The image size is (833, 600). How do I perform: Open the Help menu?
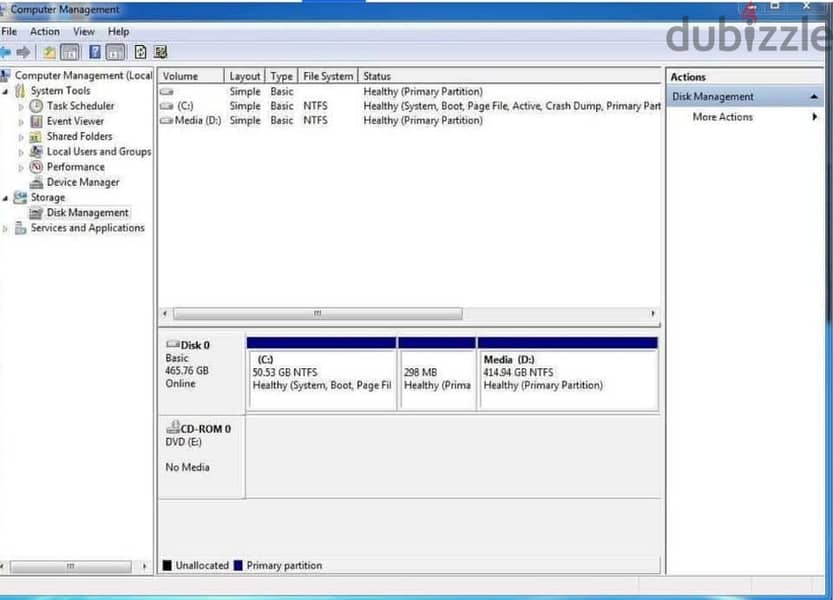[118, 32]
